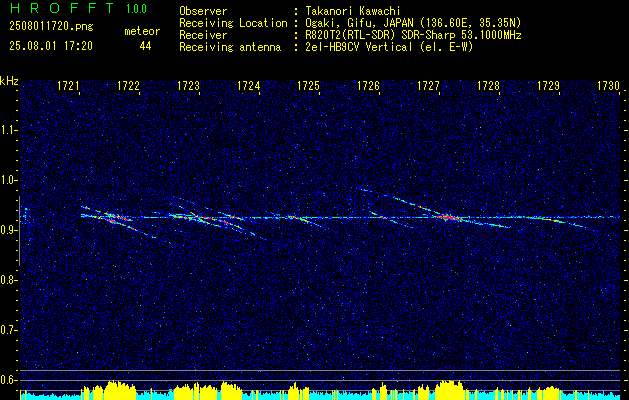Click the meteor count 44
Viewport: 629px width, 400px height.
(x=145, y=46)
